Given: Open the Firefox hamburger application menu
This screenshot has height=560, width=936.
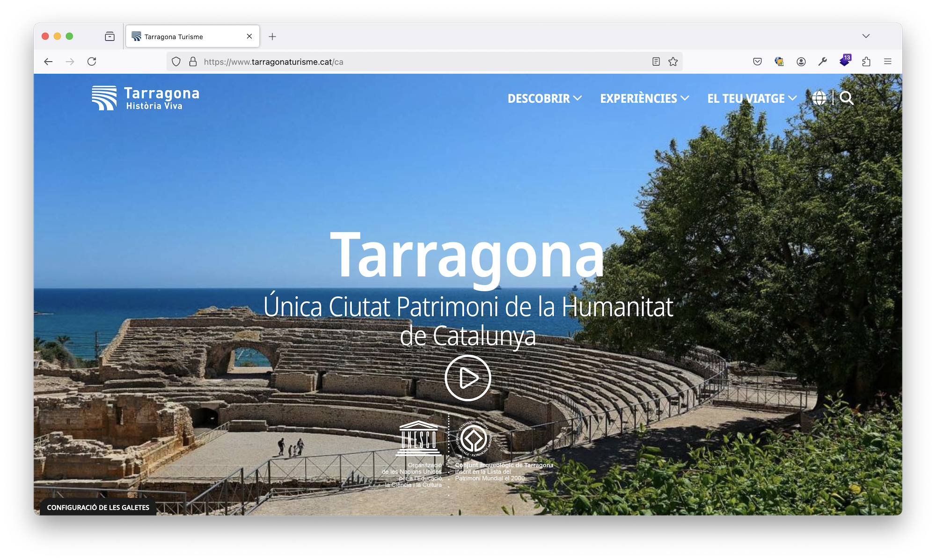Looking at the screenshot, I should [888, 62].
